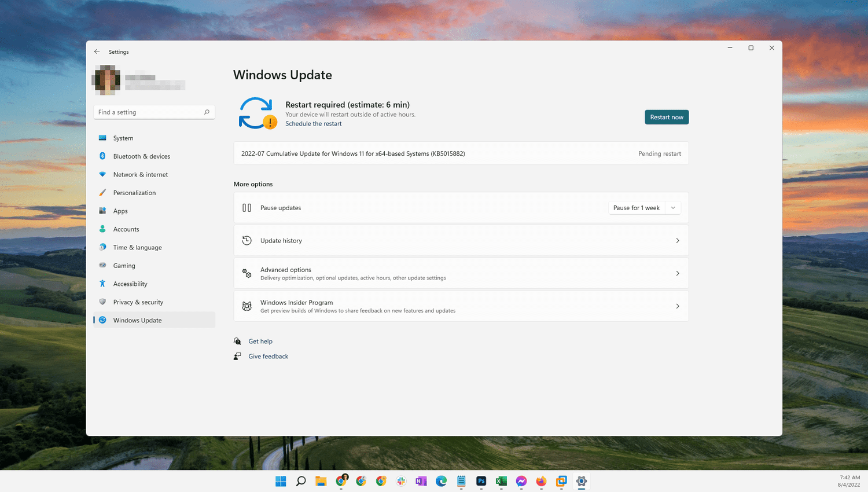Focus the Find a setting search field
Image resolution: width=868 pixels, height=492 pixels.
154,112
